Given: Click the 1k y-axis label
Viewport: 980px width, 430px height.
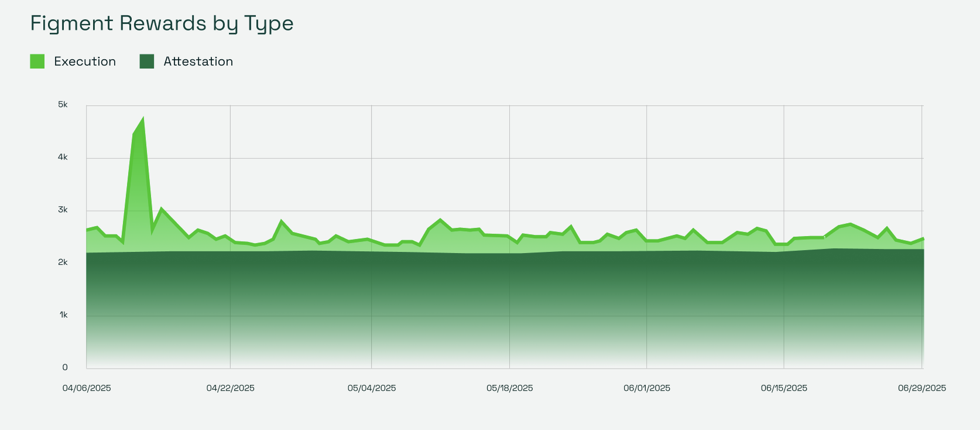Looking at the screenshot, I should click(63, 315).
